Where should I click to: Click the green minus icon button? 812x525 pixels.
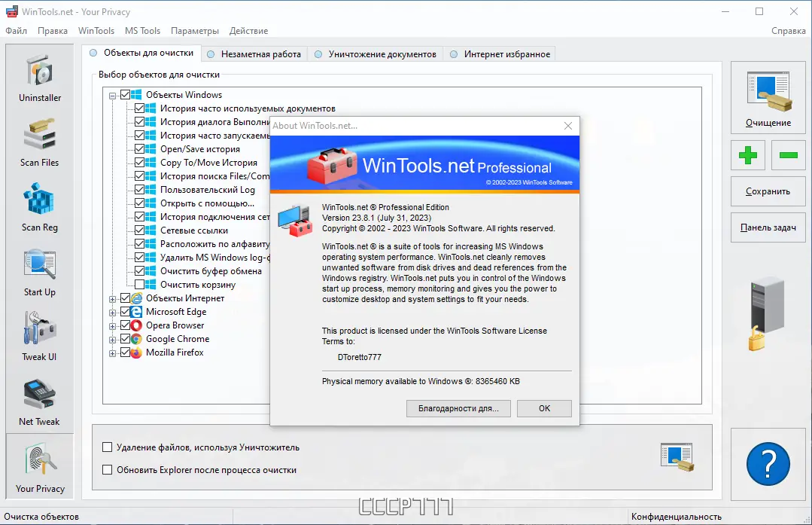[788, 155]
